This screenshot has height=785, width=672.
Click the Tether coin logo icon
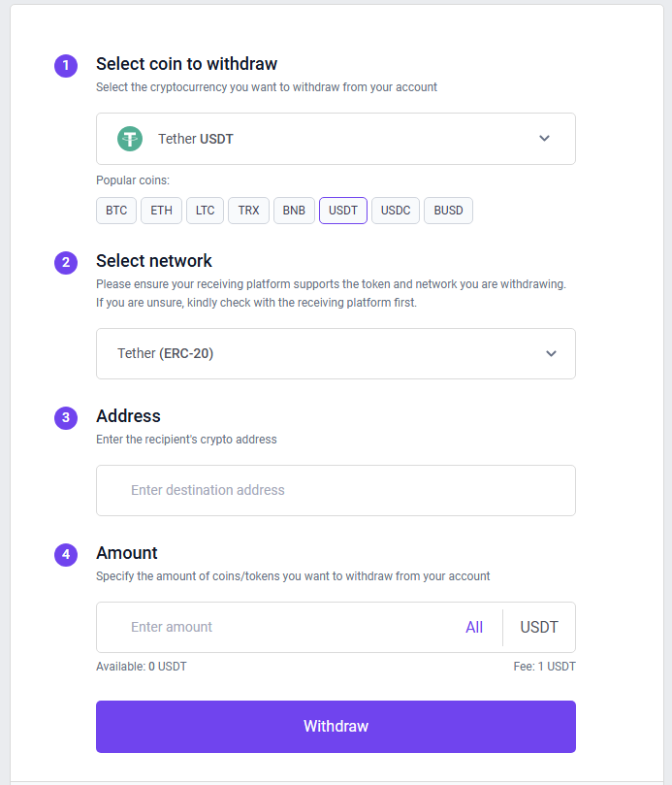tap(130, 139)
